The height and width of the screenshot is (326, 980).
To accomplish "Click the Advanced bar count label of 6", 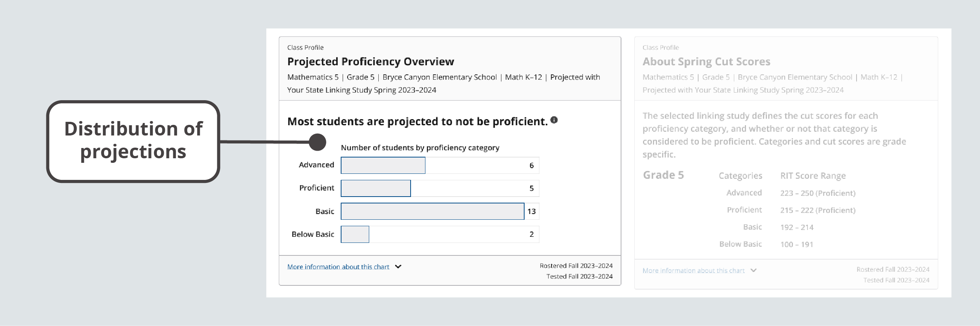I will 532,165.
